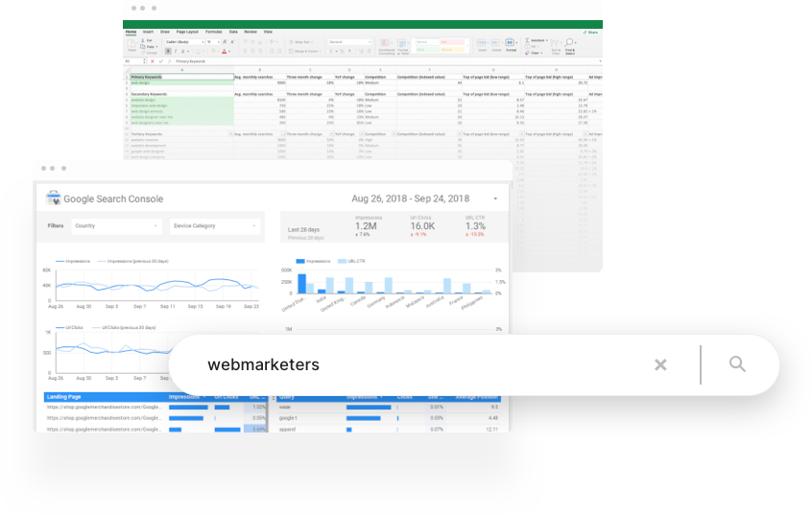Click the Format as Table icon
812x515 pixels.
(402, 44)
